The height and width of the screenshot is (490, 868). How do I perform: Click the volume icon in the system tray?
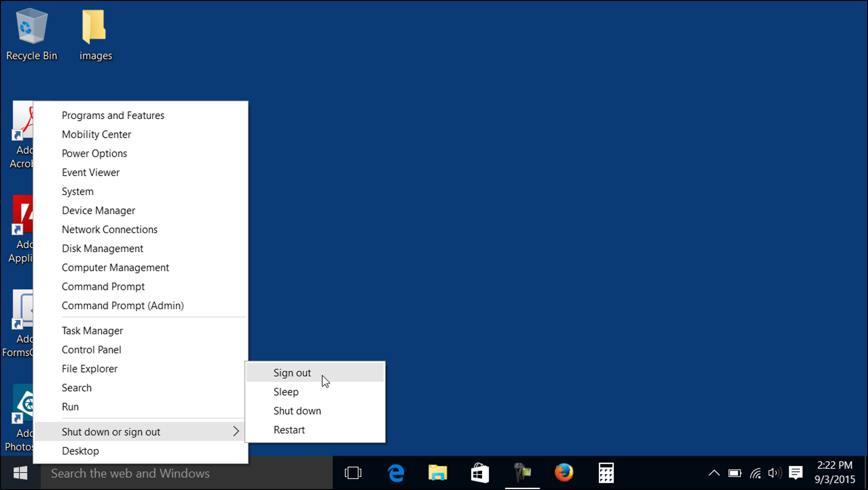[775, 473]
